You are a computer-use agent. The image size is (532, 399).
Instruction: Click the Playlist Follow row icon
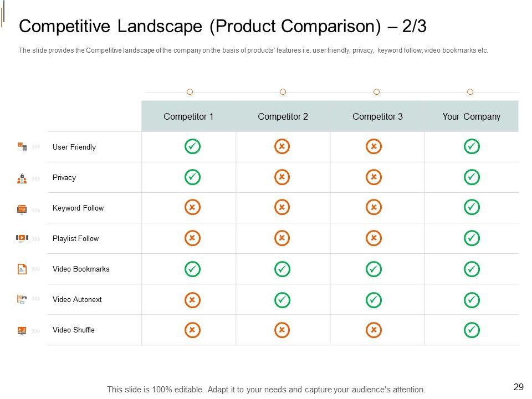(22, 238)
